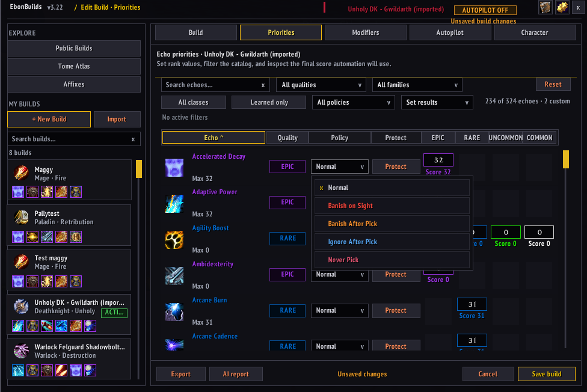Toggle Protect for Arcane Burn
The image size is (587, 392).
(x=396, y=310)
